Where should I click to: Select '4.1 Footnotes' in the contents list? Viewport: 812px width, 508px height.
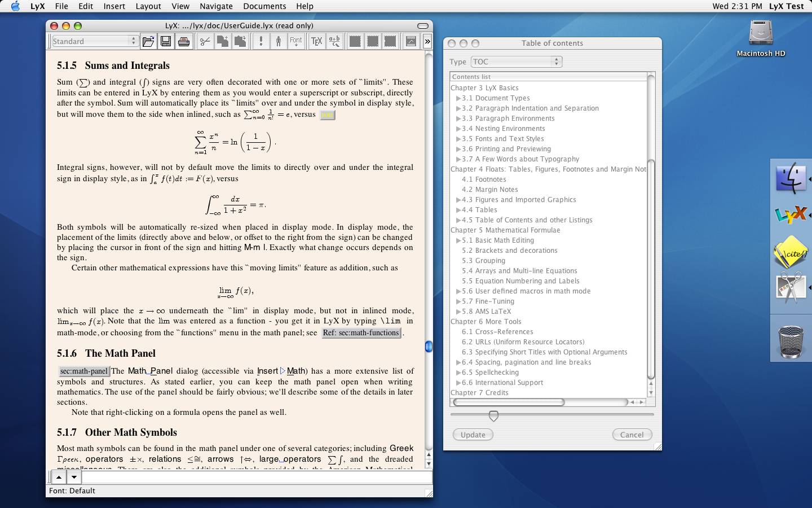[484, 179]
